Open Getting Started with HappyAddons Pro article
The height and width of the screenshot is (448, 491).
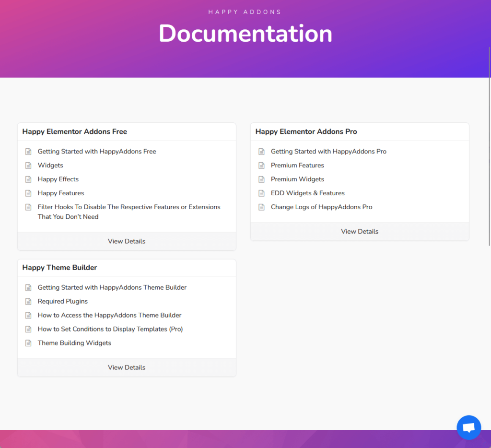328,151
